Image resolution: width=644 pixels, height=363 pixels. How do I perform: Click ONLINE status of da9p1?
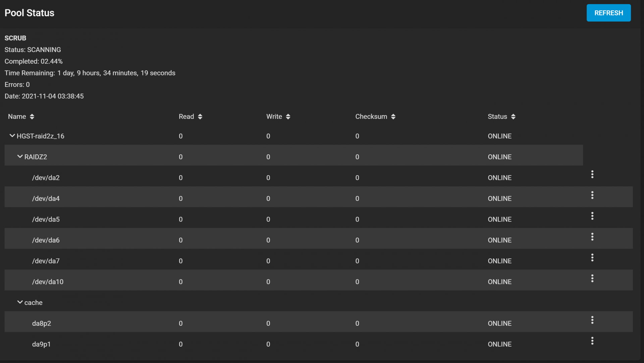pyautogui.click(x=499, y=344)
